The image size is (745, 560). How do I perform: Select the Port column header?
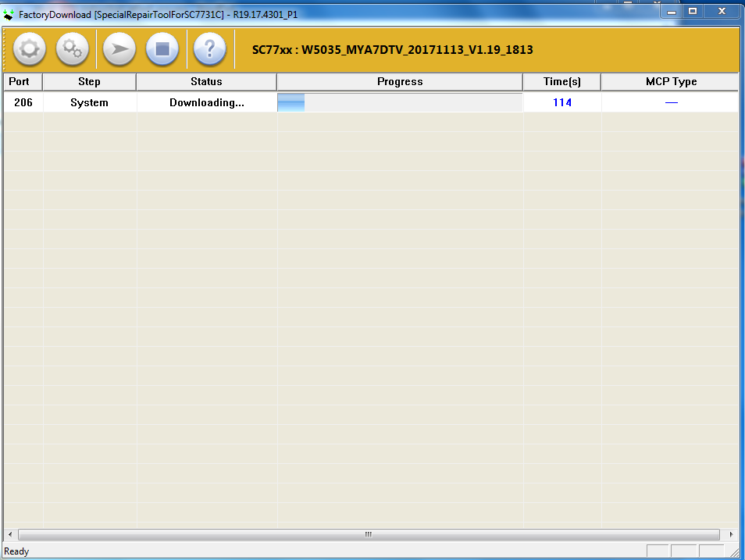coord(23,82)
